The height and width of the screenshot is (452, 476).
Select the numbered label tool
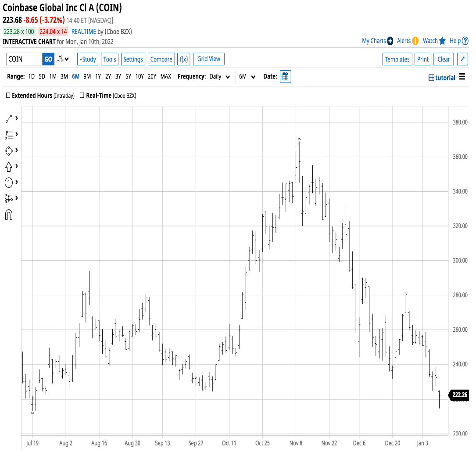tap(9, 183)
